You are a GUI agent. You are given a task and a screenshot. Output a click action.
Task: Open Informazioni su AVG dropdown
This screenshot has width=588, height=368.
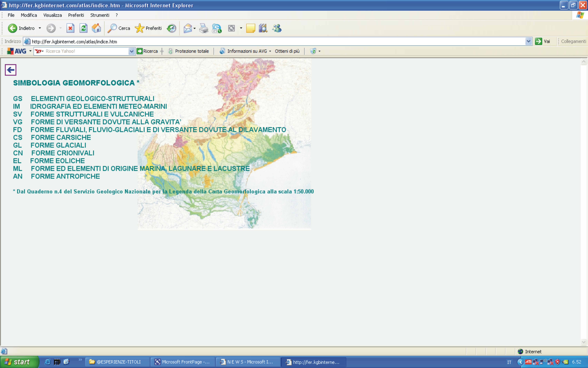pos(245,51)
